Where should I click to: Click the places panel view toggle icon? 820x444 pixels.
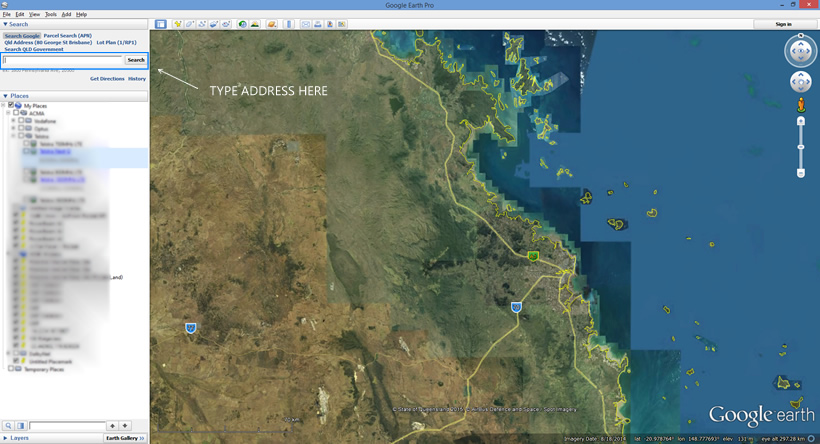tap(21, 426)
